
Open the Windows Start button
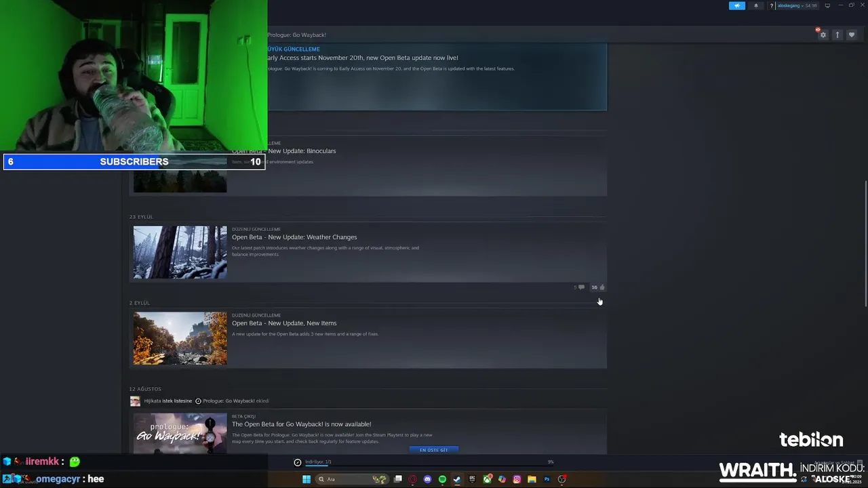(307, 479)
